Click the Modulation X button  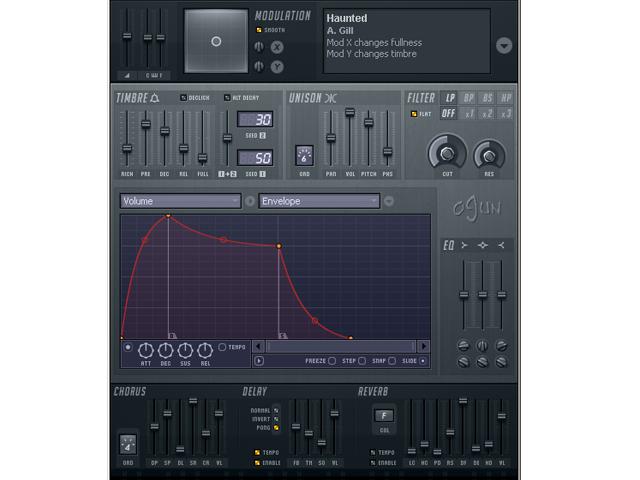tap(277, 47)
